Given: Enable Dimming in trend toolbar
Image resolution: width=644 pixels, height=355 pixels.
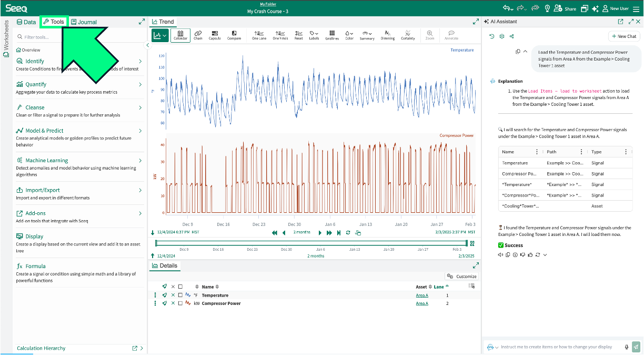Looking at the screenshot, I should (x=388, y=35).
